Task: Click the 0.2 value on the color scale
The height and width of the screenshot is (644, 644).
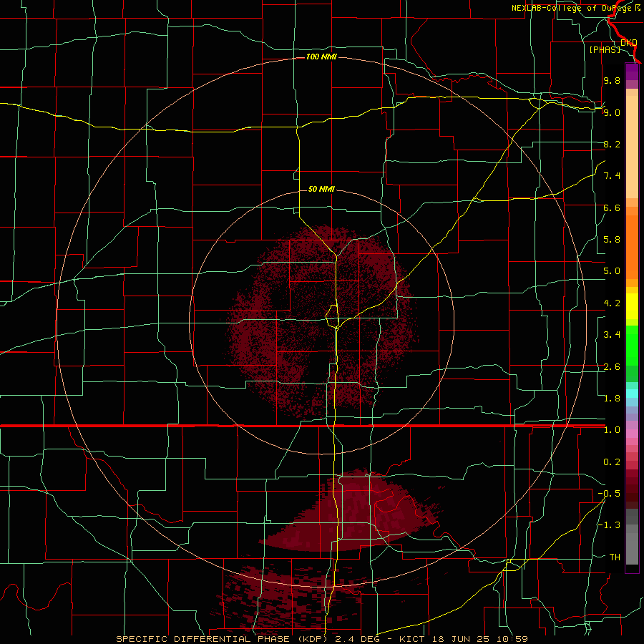Action: pyautogui.click(x=612, y=462)
